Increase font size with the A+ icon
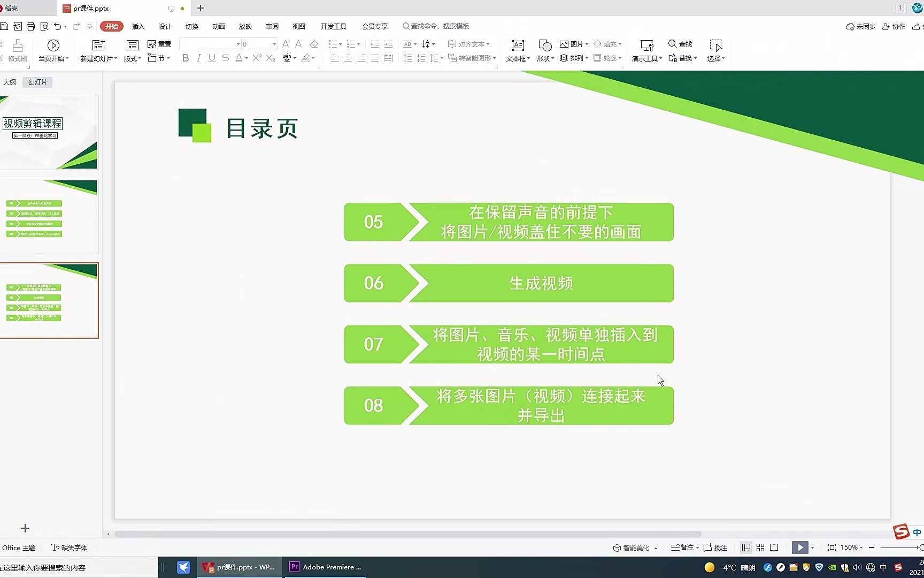Image resolution: width=924 pixels, height=578 pixels. 286,44
